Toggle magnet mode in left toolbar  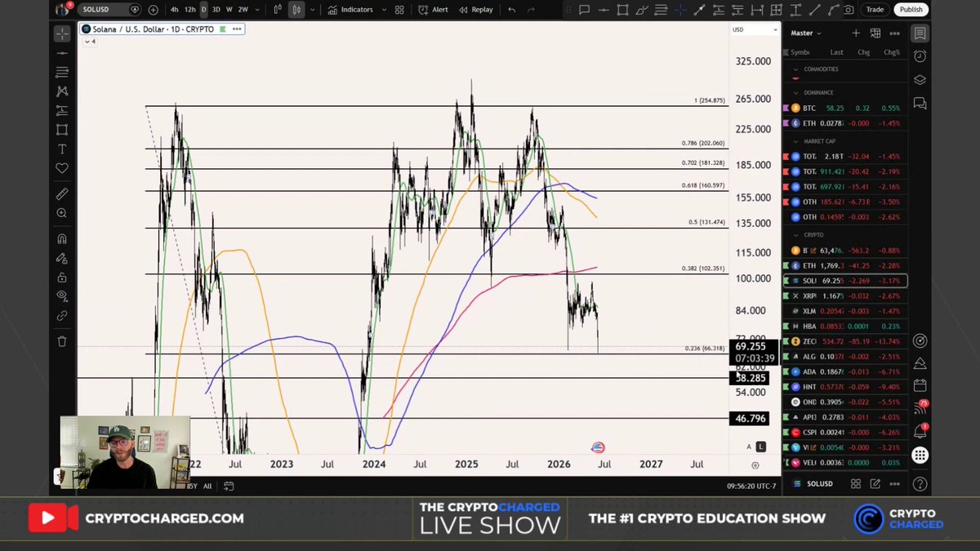[x=62, y=239]
